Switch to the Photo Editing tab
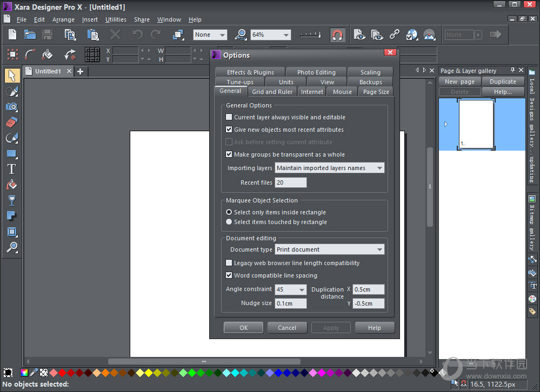 [316, 72]
